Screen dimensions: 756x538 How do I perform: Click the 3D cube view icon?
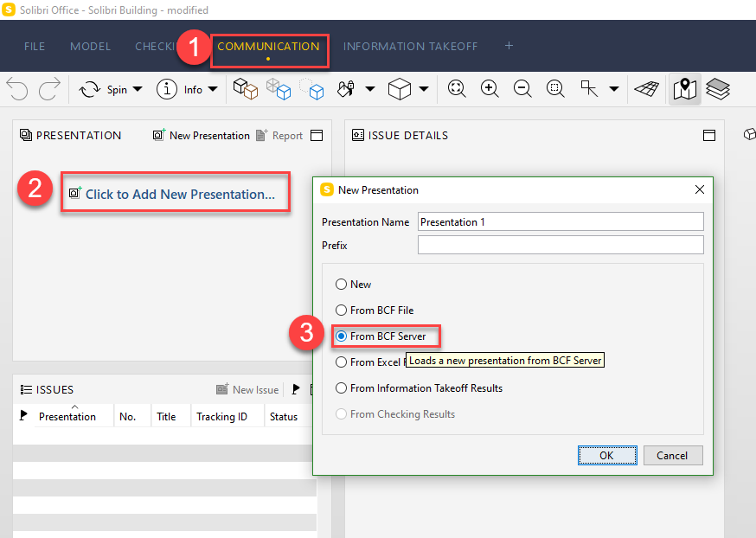pyautogui.click(x=400, y=89)
